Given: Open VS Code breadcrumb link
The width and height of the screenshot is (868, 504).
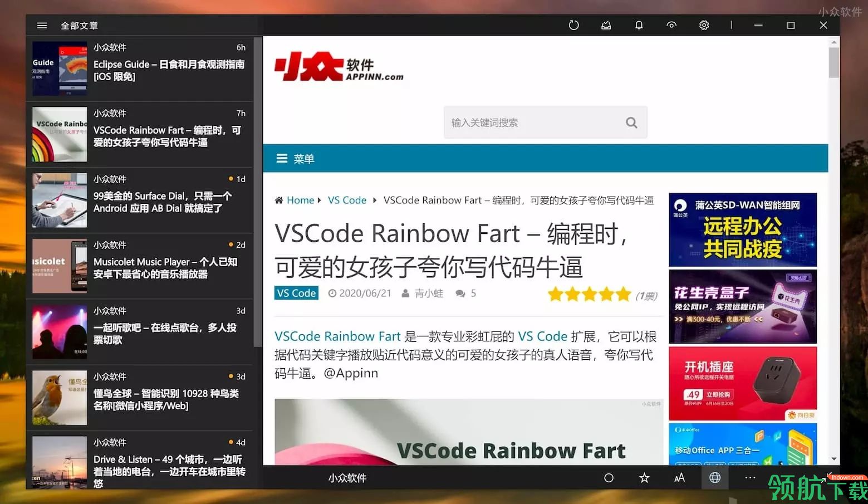Looking at the screenshot, I should [347, 200].
